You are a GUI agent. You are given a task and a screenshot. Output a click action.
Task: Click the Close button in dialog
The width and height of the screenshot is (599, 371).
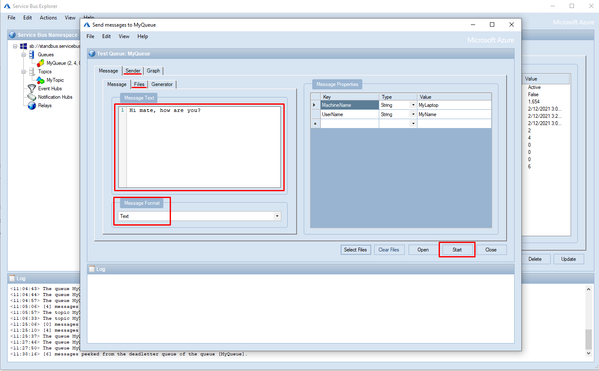[x=491, y=249]
